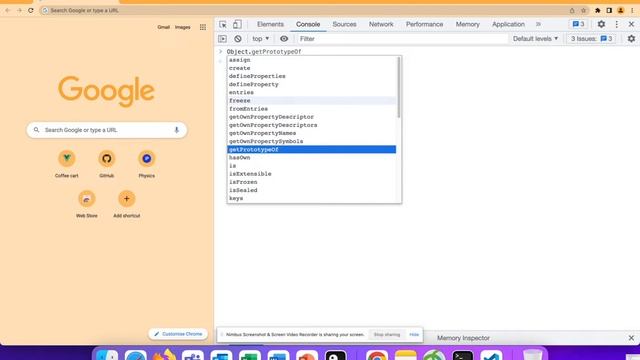This screenshot has height=360, width=640.
Task: Open the Application tab
Action: coord(508,24)
